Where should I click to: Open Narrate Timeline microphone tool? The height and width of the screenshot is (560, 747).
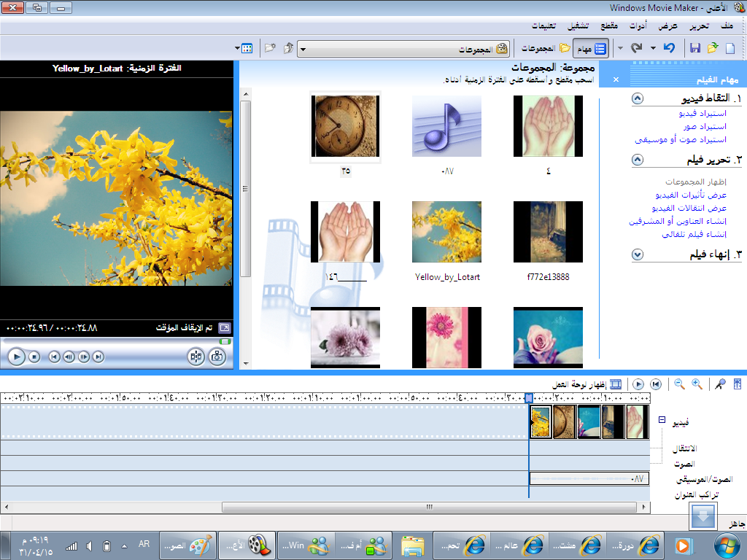point(721,384)
